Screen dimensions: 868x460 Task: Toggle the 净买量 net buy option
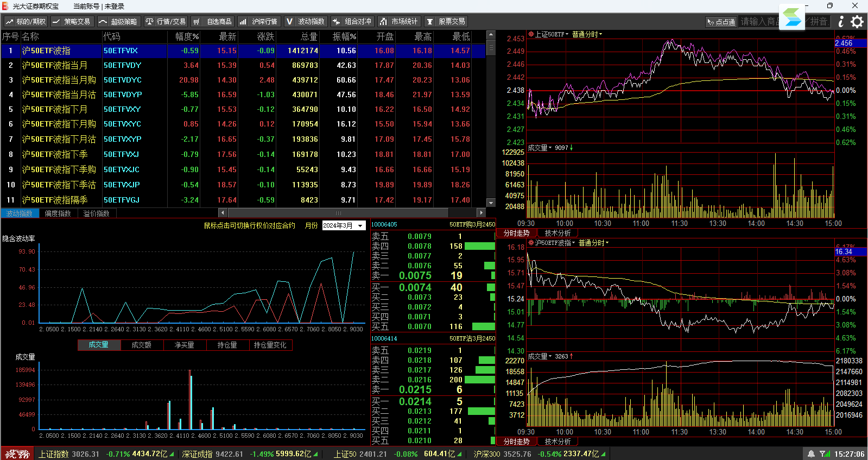click(x=185, y=345)
